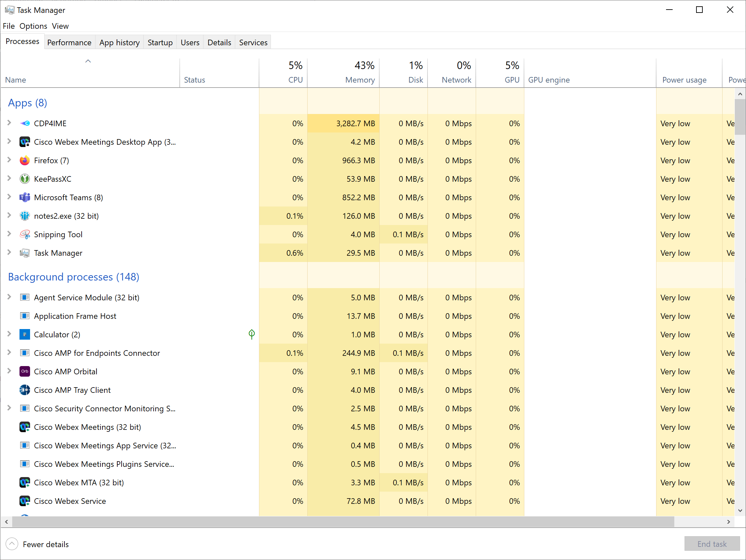The width and height of the screenshot is (746, 560).
Task: Click the Microsoft Teams icon
Action: (25, 197)
